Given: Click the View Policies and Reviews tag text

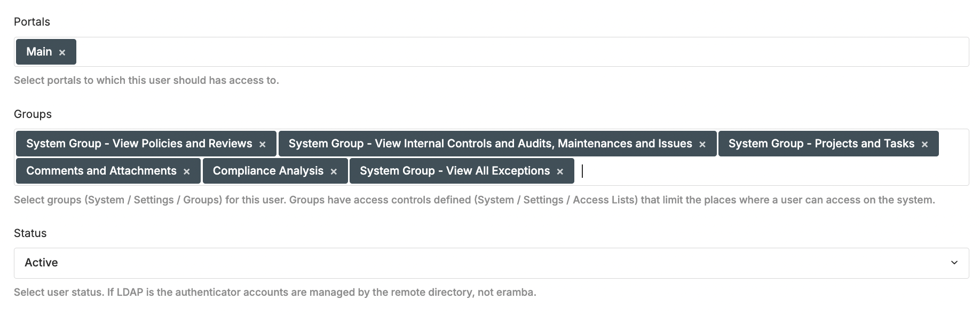Looking at the screenshot, I should [139, 144].
